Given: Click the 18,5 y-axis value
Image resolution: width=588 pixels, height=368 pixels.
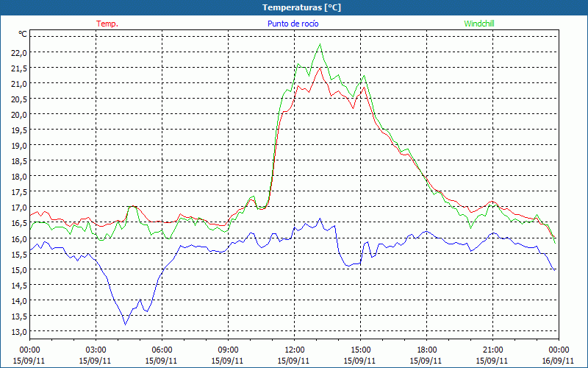Looking at the screenshot, I should coord(19,161).
